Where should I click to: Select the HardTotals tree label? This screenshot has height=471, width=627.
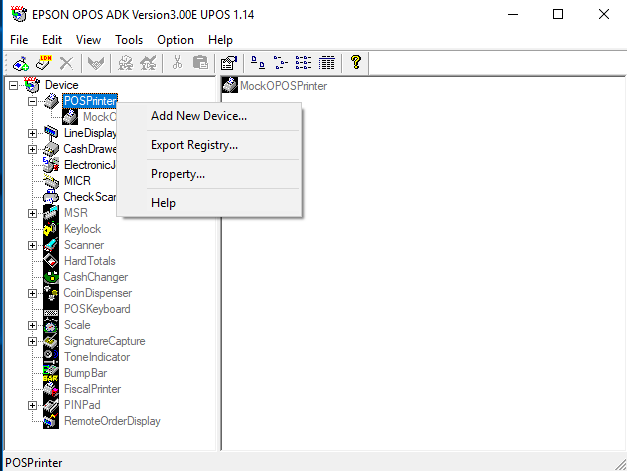(x=90, y=261)
